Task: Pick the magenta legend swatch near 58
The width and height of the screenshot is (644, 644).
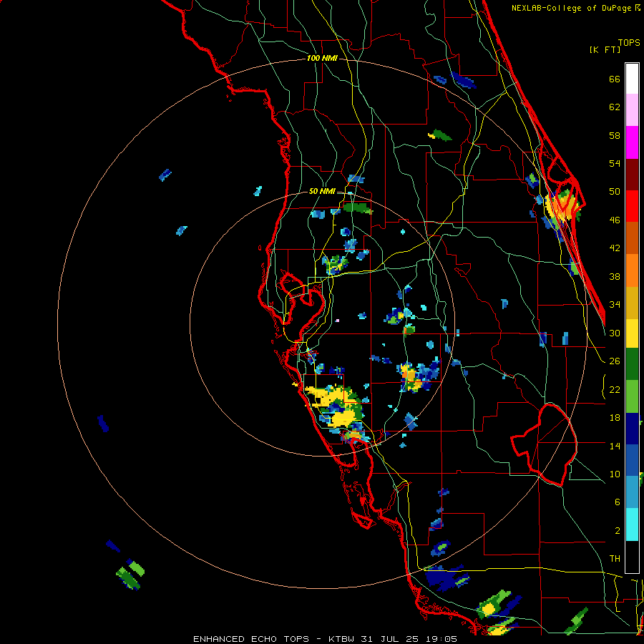Action: point(632,142)
